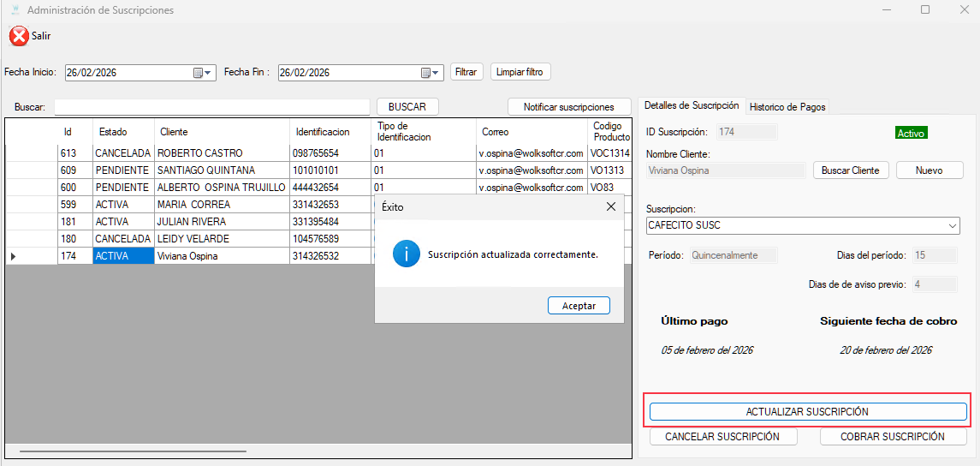The height and width of the screenshot is (466, 980).
Task: Click CANCELAR SUSCRIPCIÓN button
Action: coord(722,437)
